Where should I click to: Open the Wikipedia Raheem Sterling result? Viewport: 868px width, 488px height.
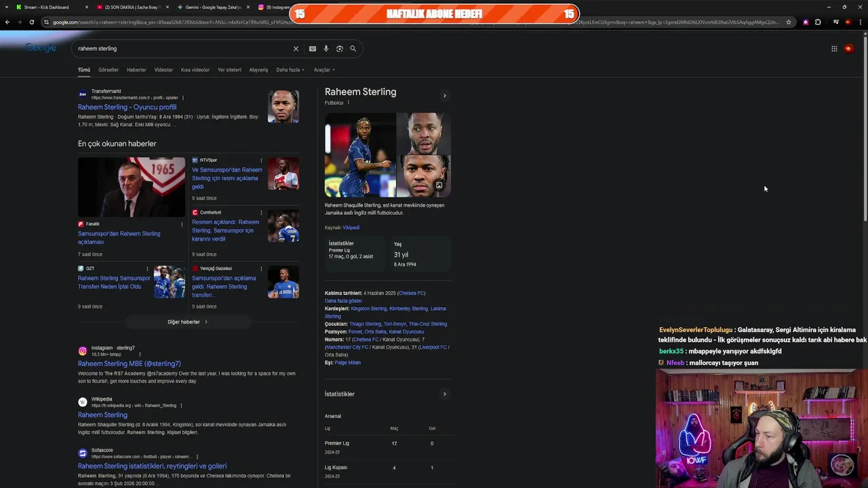102,415
